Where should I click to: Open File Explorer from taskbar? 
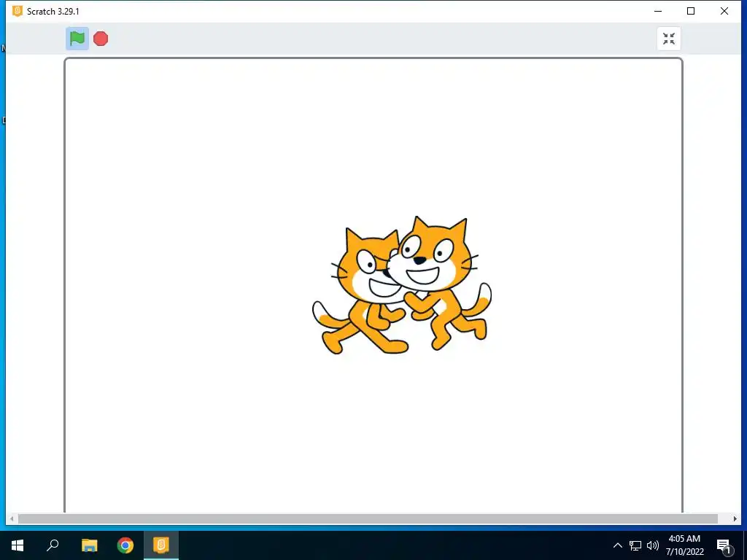click(x=89, y=545)
